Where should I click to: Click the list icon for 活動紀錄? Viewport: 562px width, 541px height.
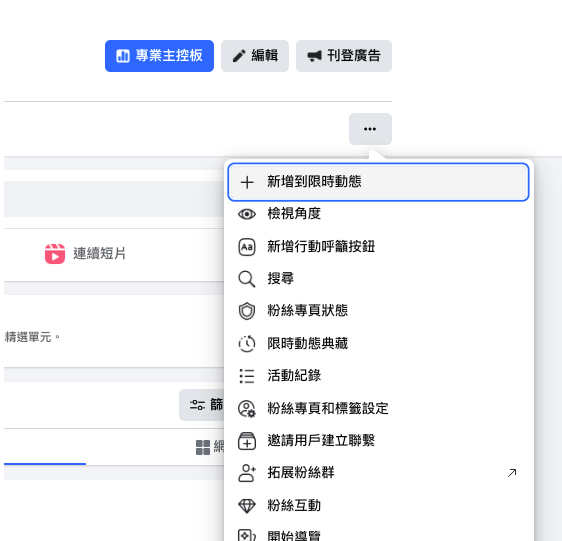click(x=247, y=376)
